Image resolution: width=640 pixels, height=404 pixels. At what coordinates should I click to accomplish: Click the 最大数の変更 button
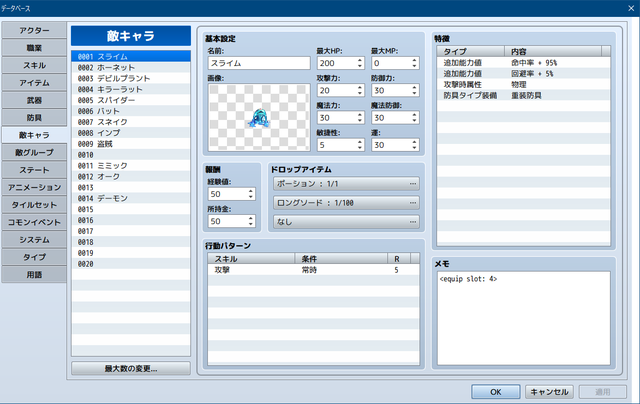point(131,368)
